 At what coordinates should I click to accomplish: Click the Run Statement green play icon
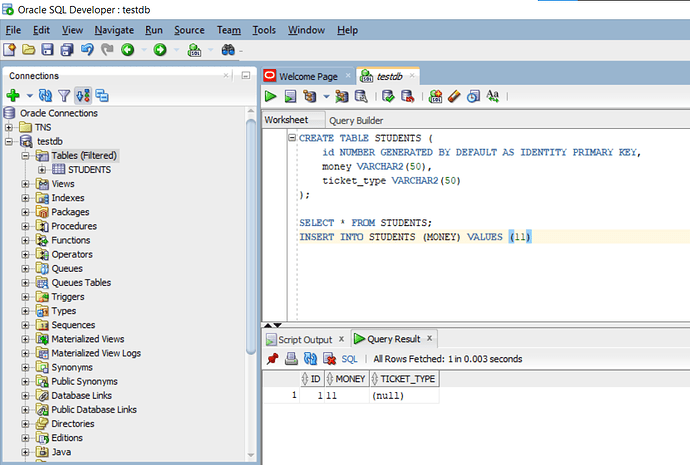pos(271,96)
